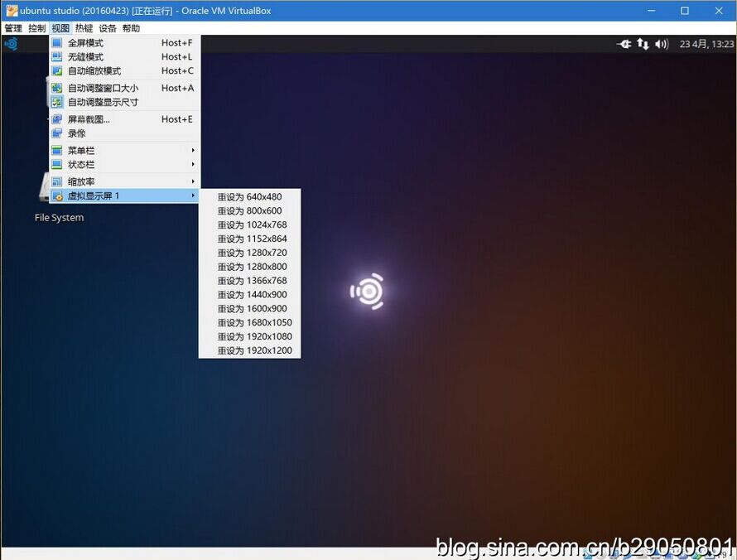
Task: Open the 热键 menu
Action: [x=84, y=28]
